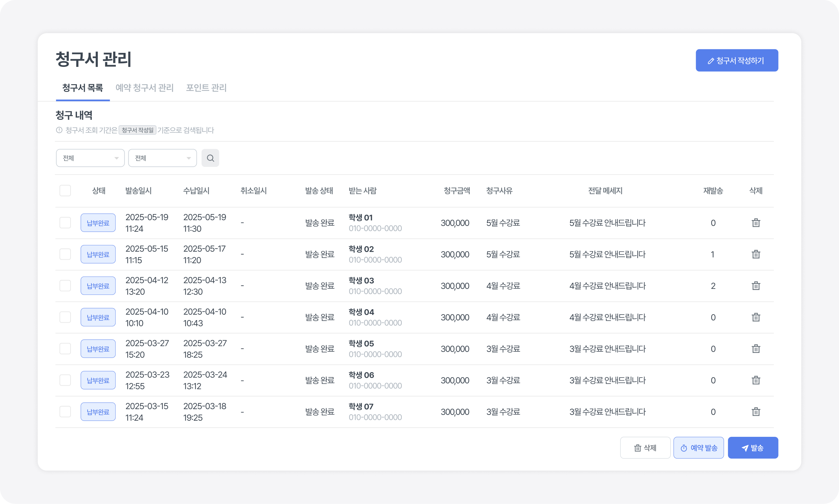This screenshot has width=839, height=504.
Task: Select the 학생 04 row checkbox
Action: (x=65, y=317)
